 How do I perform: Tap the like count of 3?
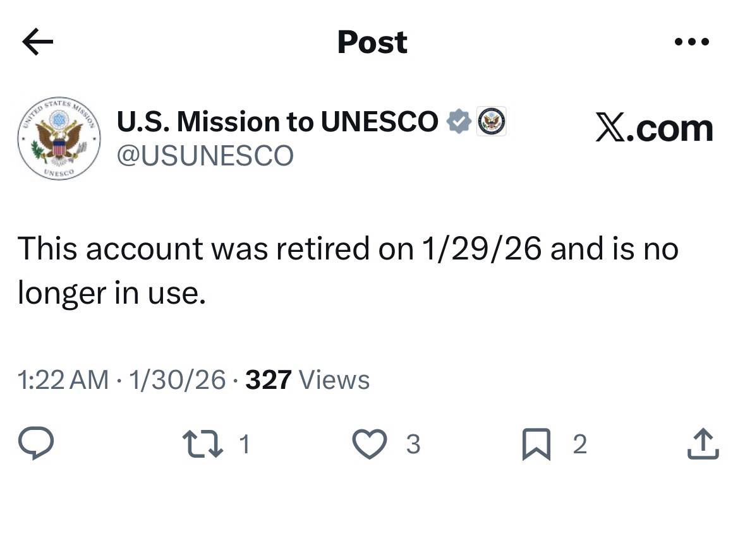pyautogui.click(x=413, y=444)
